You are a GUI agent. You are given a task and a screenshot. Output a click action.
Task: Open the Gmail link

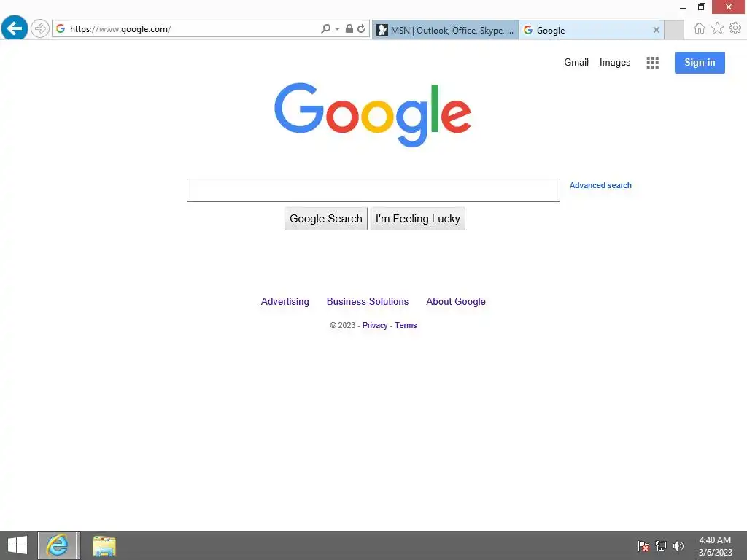click(x=576, y=63)
